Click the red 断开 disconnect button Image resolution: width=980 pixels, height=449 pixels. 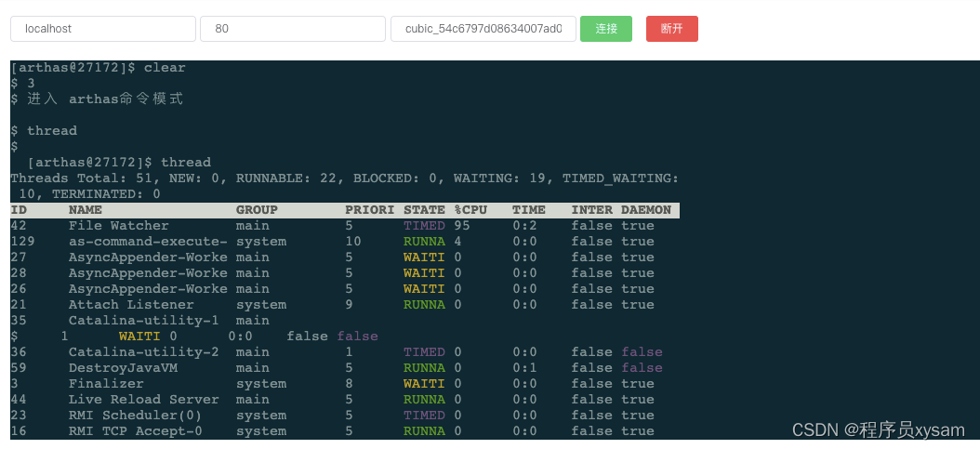click(672, 29)
